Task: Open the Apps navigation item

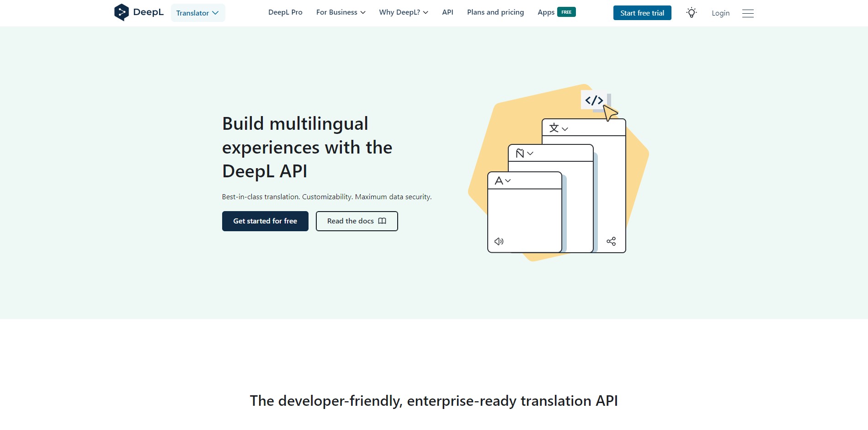Action: coord(546,12)
